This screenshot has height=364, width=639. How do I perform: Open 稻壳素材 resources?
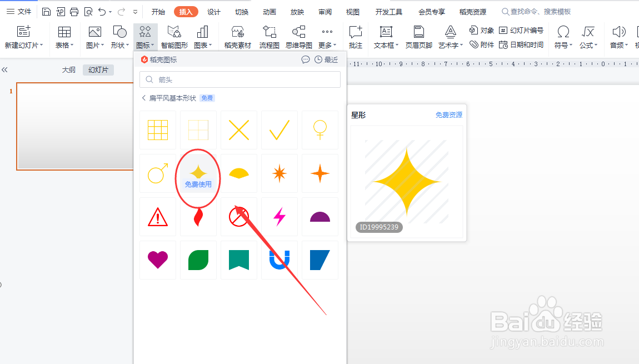(x=238, y=37)
